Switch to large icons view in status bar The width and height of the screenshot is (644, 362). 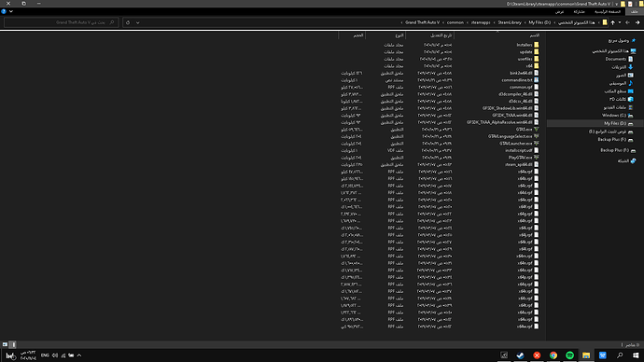(5, 344)
